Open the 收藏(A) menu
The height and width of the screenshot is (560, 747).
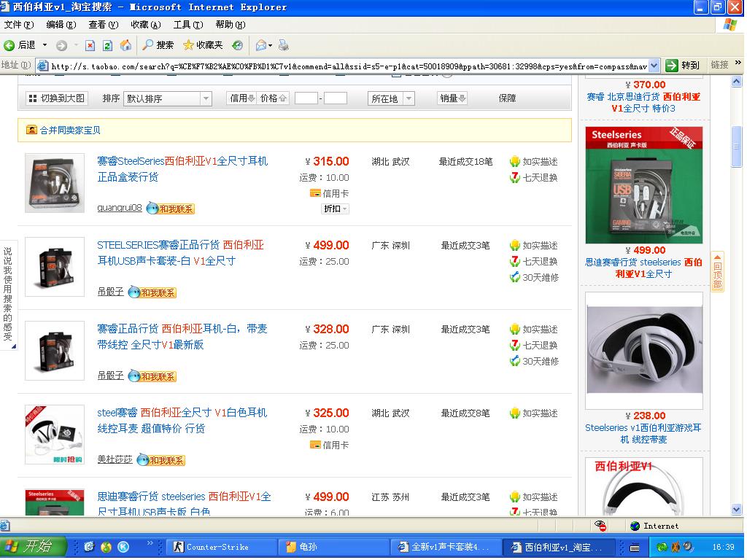click(x=146, y=25)
